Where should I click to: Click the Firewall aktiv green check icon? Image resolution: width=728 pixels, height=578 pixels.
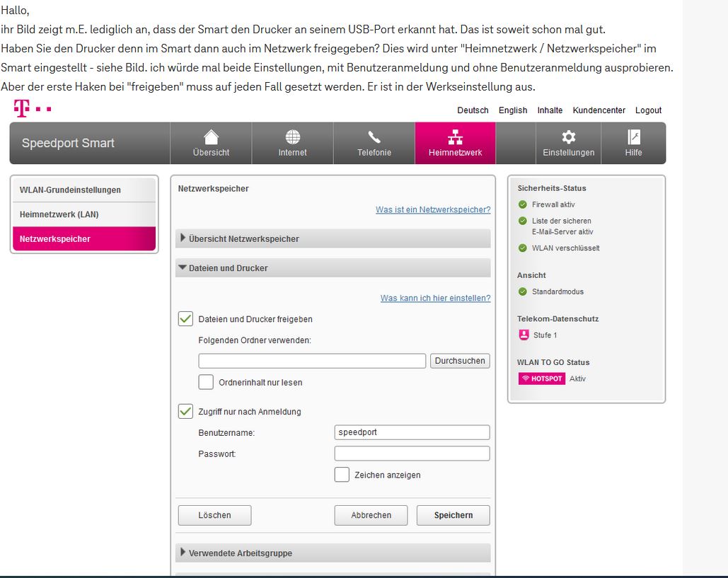tap(523, 204)
